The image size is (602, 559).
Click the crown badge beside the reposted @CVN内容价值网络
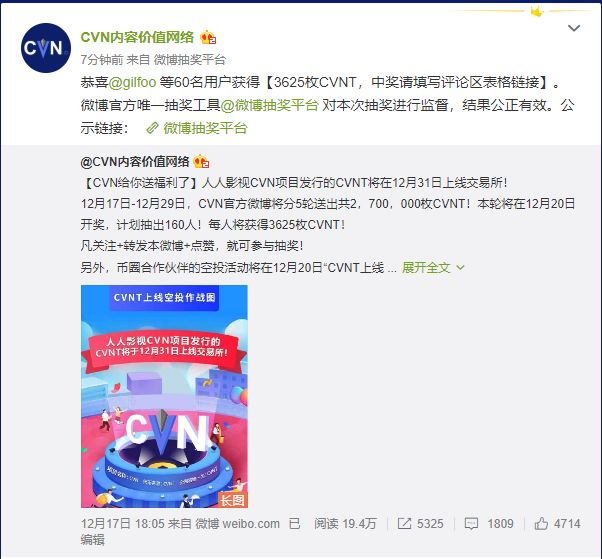coord(201,162)
